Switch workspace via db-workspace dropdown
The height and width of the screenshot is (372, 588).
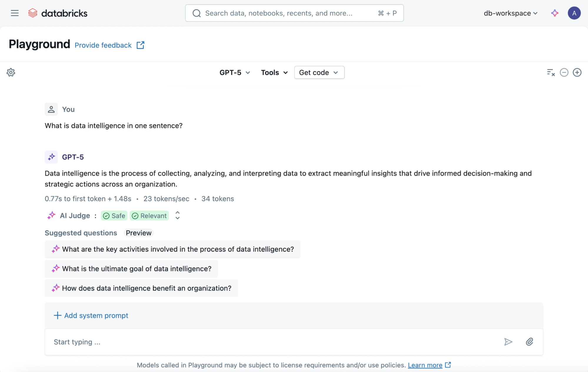[511, 13]
